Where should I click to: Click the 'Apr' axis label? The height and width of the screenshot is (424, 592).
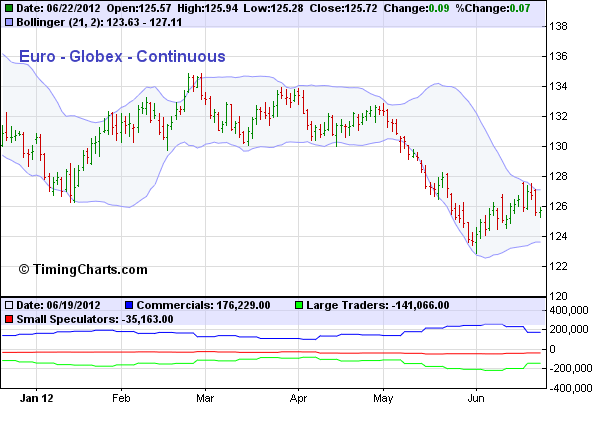(298, 398)
